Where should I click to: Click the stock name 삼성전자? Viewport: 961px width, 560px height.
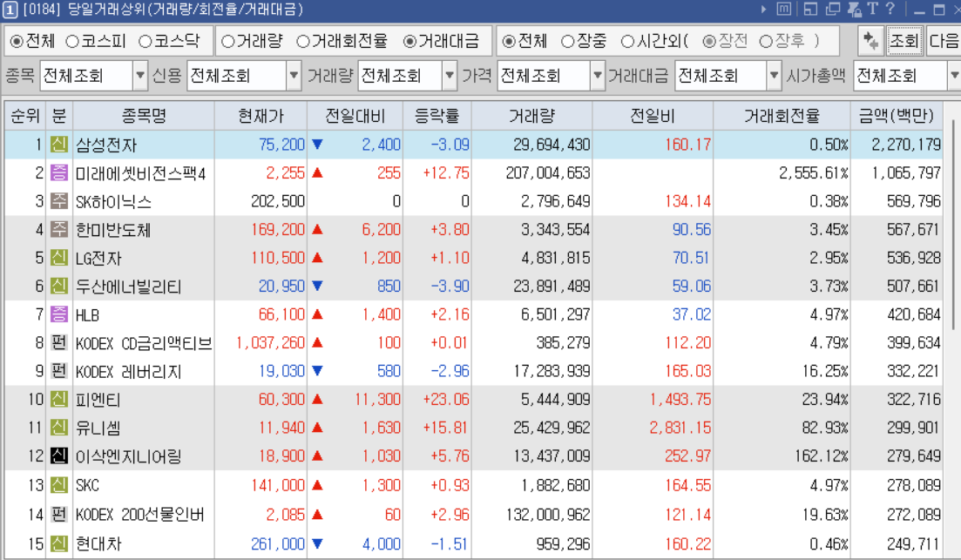pos(106,145)
